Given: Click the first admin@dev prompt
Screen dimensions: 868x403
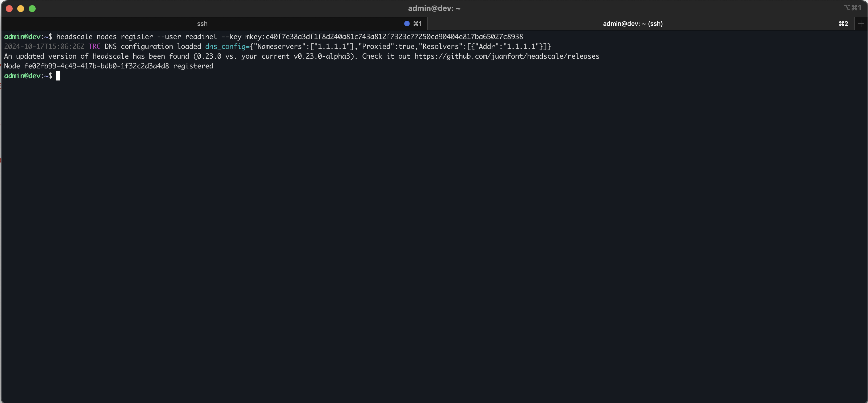Looking at the screenshot, I should pyautogui.click(x=28, y=37).
